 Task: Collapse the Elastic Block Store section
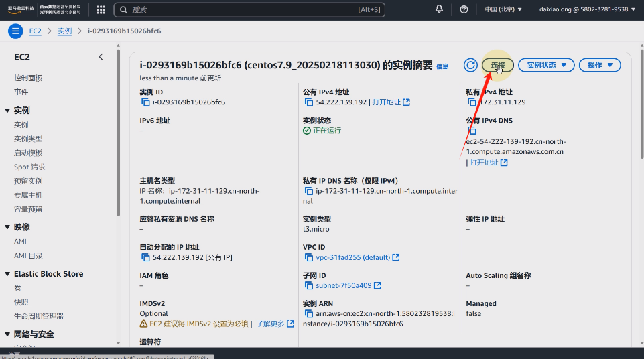point(7,274)
